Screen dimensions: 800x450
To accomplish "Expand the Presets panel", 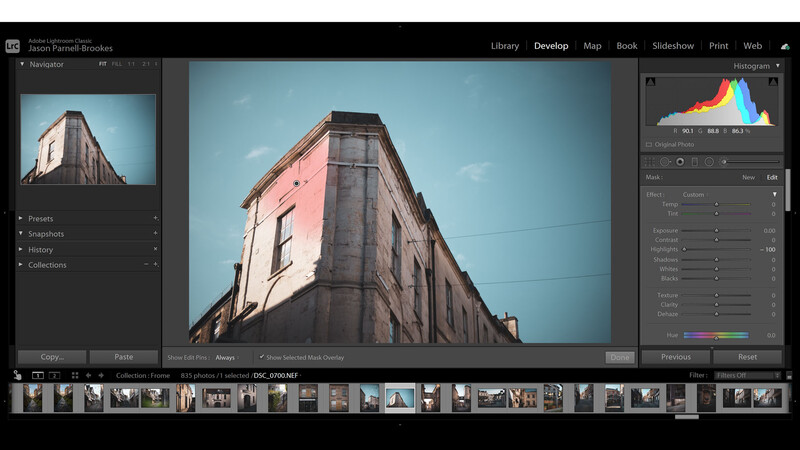I will [21, 218].
